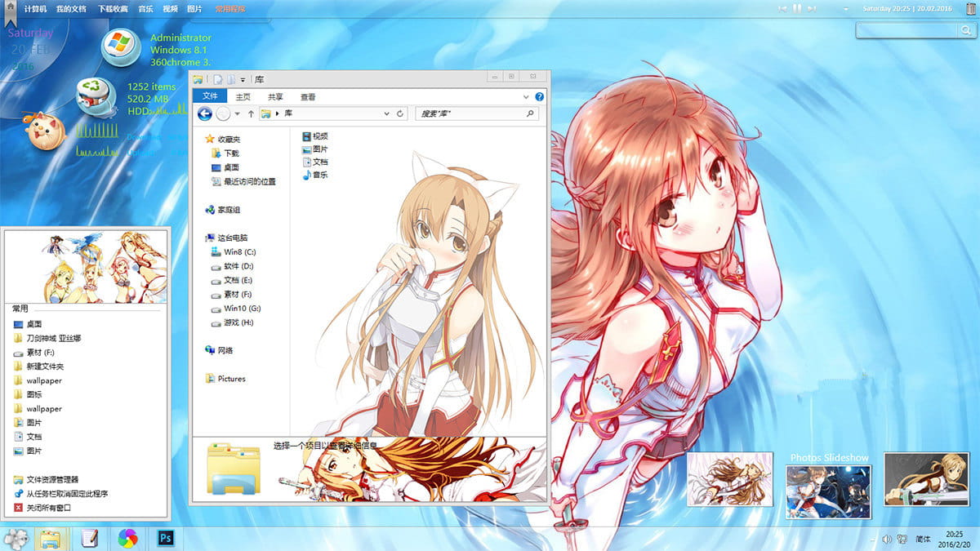The height and width of the screenshot is (551, 980).
Task: Switch to the 查看 ribbon tab
Action: click(306, 96)
